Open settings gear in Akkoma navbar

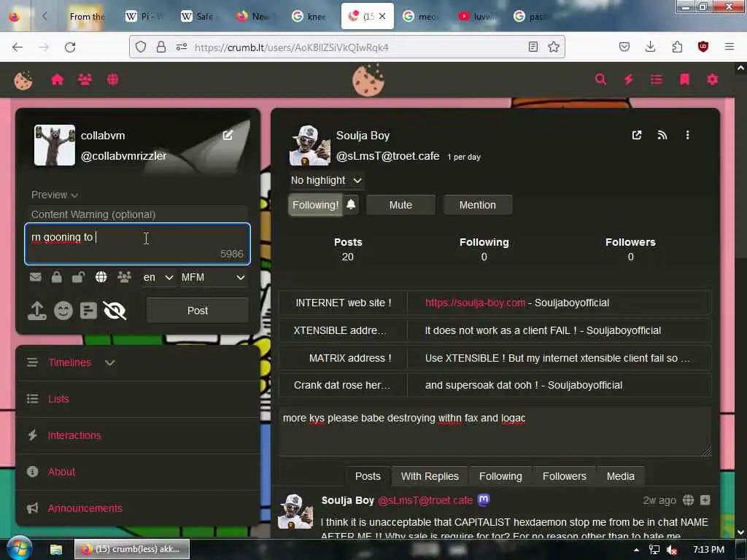[x=712, y=79]
